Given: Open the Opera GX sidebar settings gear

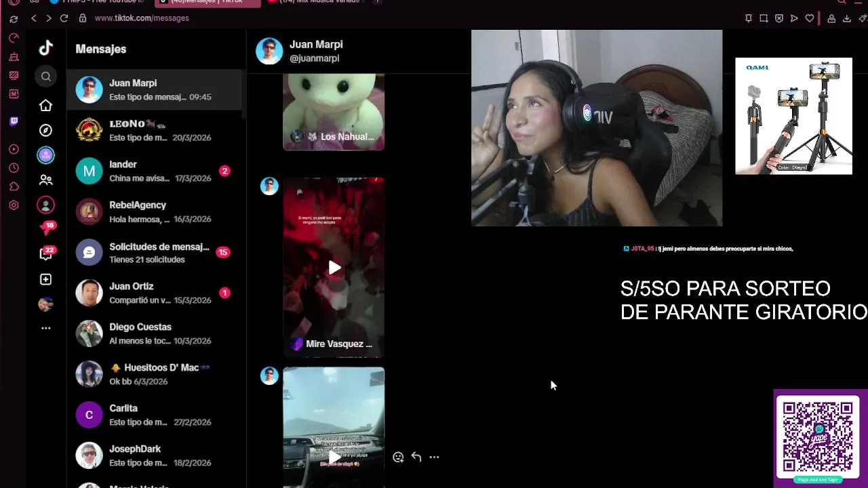Looking at the screenshot, I should click(x=14, y=205).
